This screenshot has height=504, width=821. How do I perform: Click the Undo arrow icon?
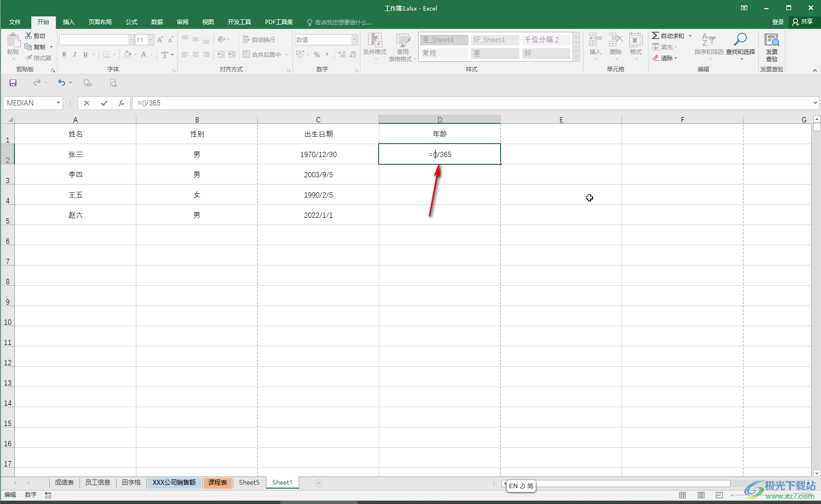click(x=62, y=83)
